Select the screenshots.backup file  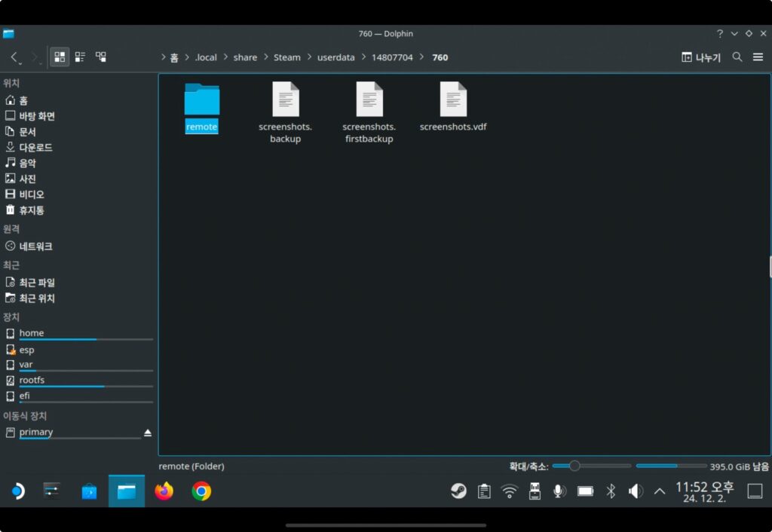pos(286,113)
